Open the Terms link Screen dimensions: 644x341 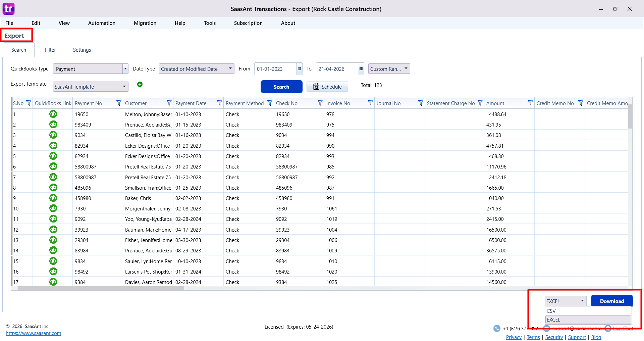click(533, 337)
